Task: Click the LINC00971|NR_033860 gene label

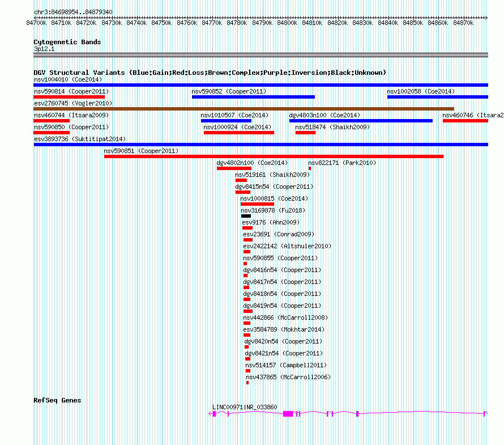Action: tap(245, 407)
